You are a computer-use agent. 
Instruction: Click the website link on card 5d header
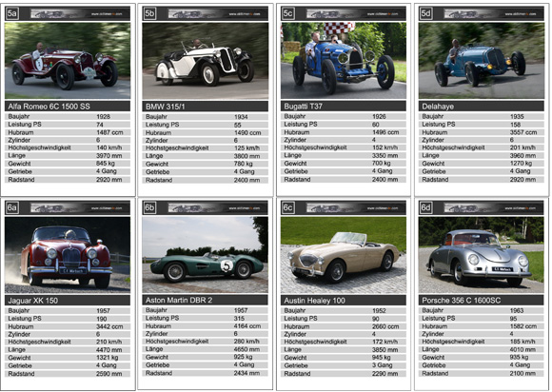(521, 14)
